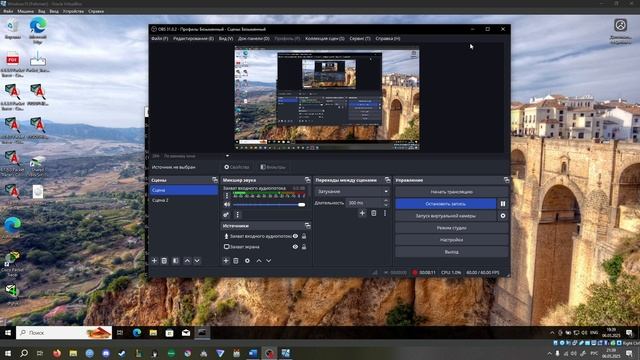Move source down in the Источники list
The width and height of the screenshot is (640, 360).
click(x=269, y=260)
